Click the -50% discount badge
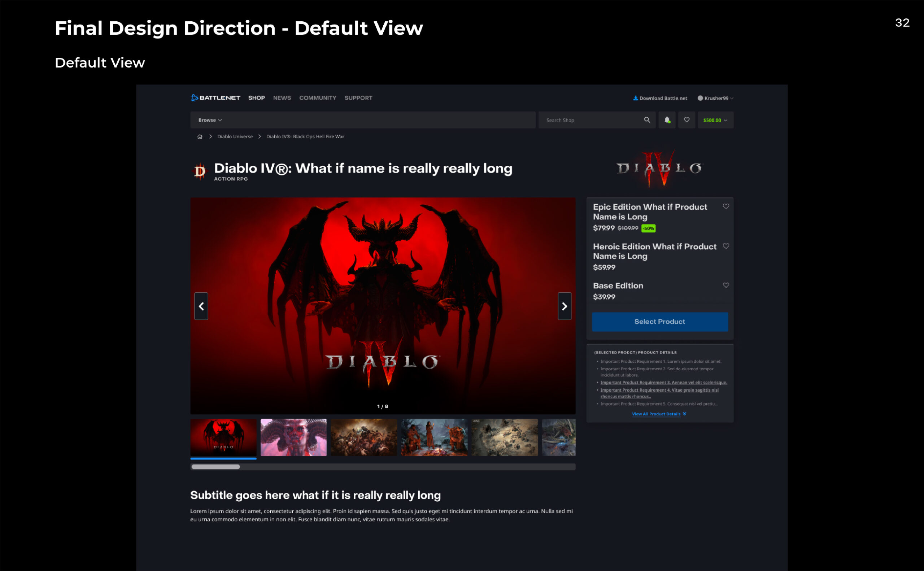Viewport: 924px width, 571px height. click(x=648, y=228)
